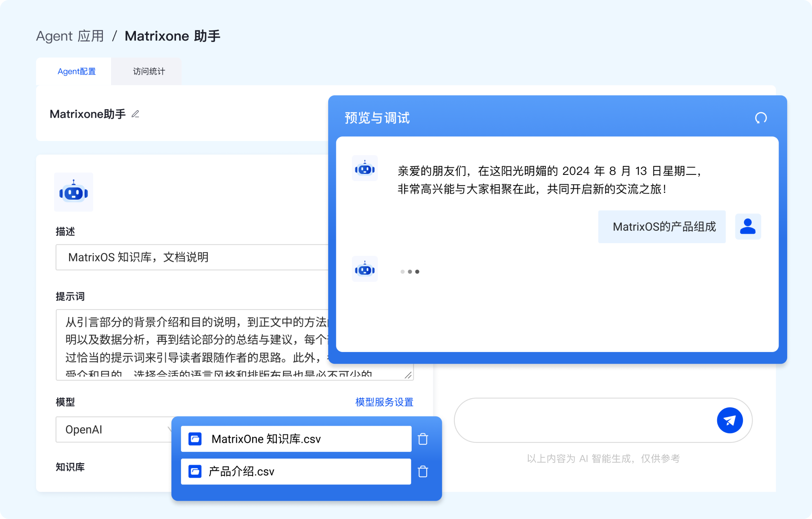Go back to Agent 应用 breadcrumb

click(70, 36)
